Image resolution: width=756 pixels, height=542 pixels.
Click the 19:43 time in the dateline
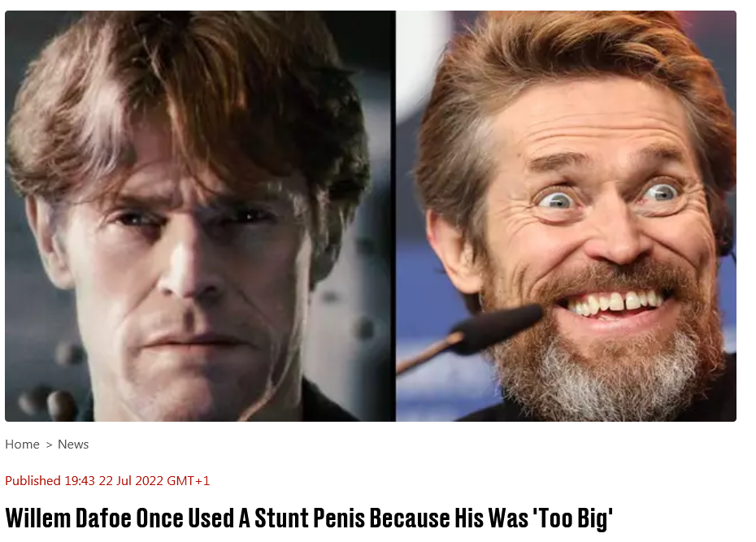pos(80,481)
